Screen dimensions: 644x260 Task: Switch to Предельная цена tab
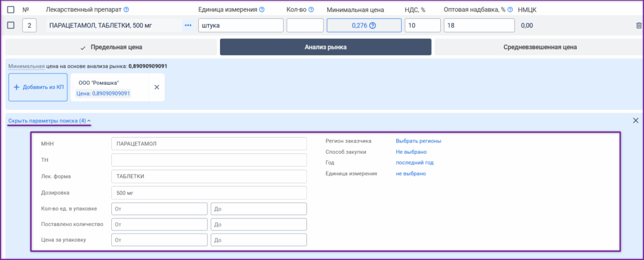tap(111, 47)
